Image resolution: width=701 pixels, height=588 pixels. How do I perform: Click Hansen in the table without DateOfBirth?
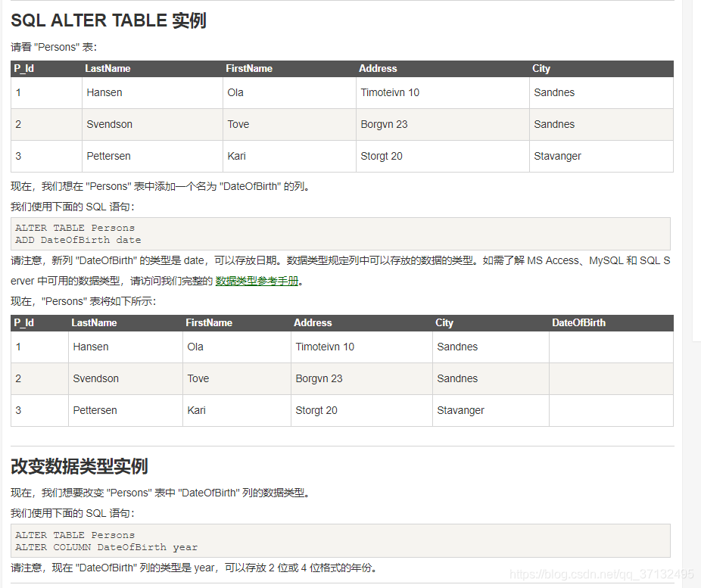(x=104, y=92)
